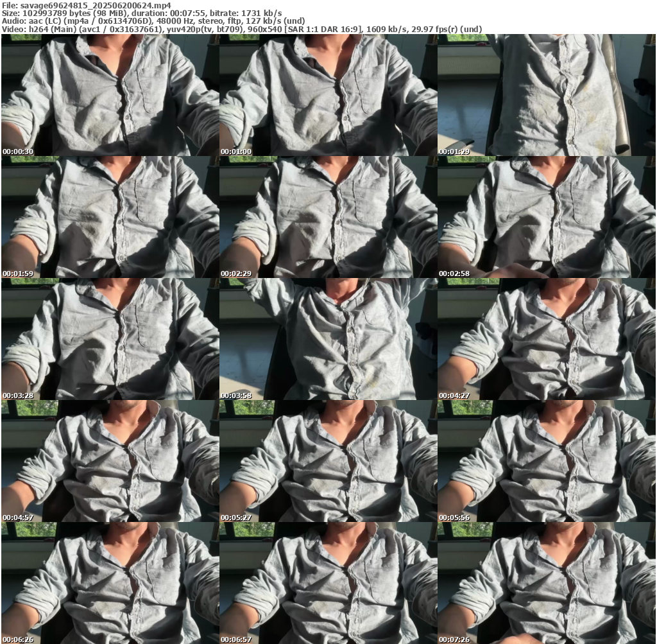
Task: Select the thumbnail frame stamped 00:02:29
Action: point(328,217)
